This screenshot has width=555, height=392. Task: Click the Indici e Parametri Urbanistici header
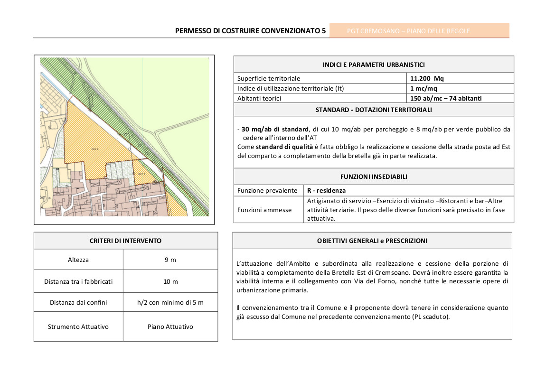(x=374, y=65)
